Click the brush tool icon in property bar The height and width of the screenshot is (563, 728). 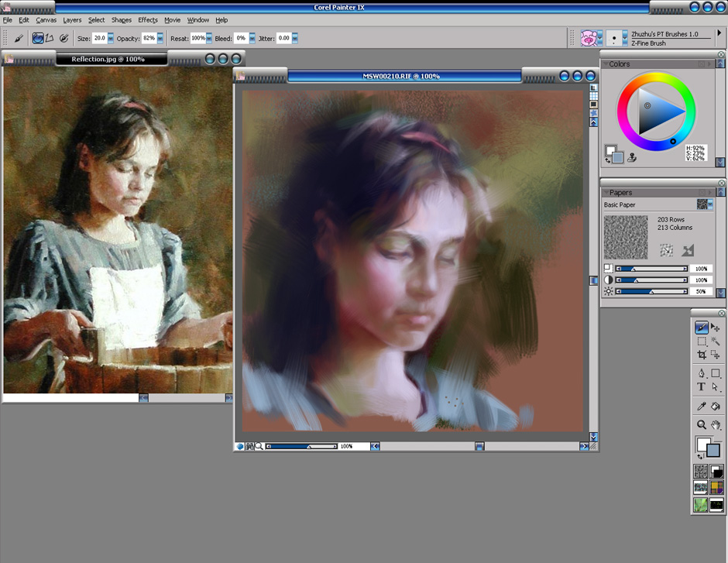point(19,39)
